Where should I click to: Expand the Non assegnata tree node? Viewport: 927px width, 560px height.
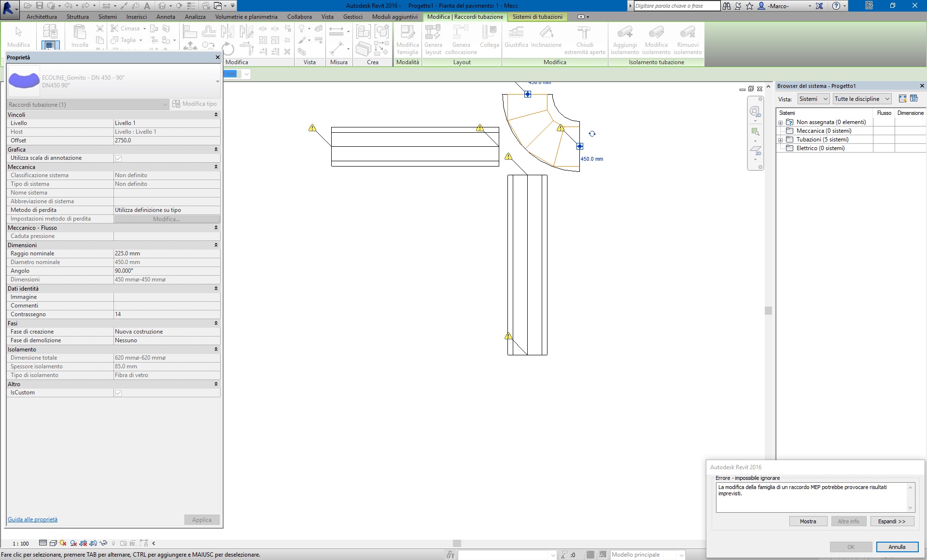780,122
